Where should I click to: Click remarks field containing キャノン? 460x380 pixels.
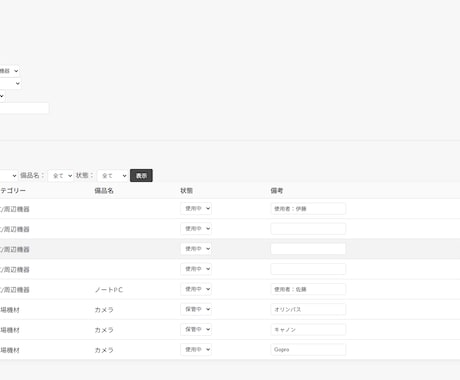[x=308, y=329]
